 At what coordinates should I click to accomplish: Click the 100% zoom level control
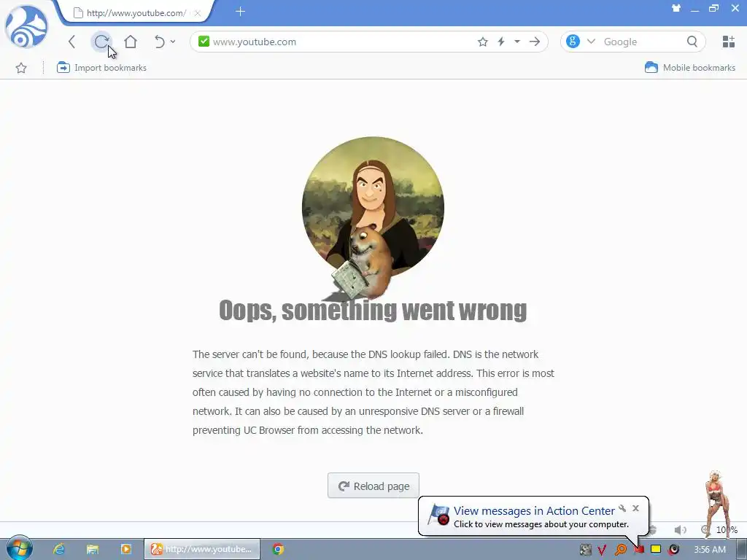(726, 529)
